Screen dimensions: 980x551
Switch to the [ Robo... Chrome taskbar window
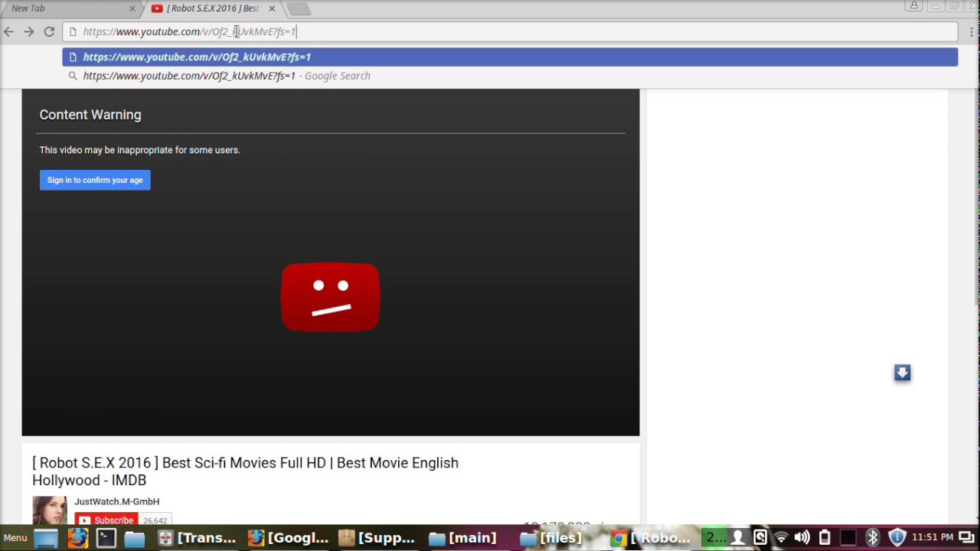tap(651, 538)
